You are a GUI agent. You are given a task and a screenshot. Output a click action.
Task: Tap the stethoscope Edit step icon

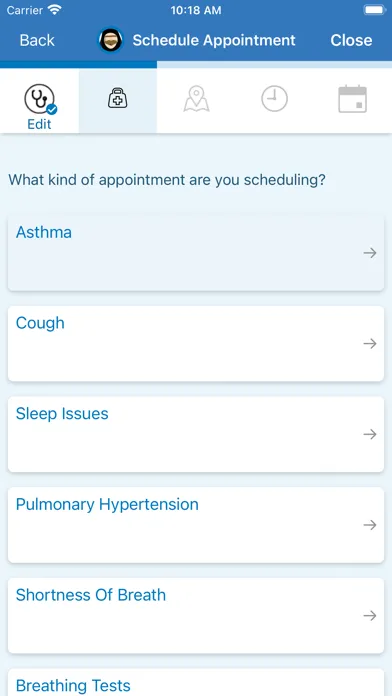[40, 101]
